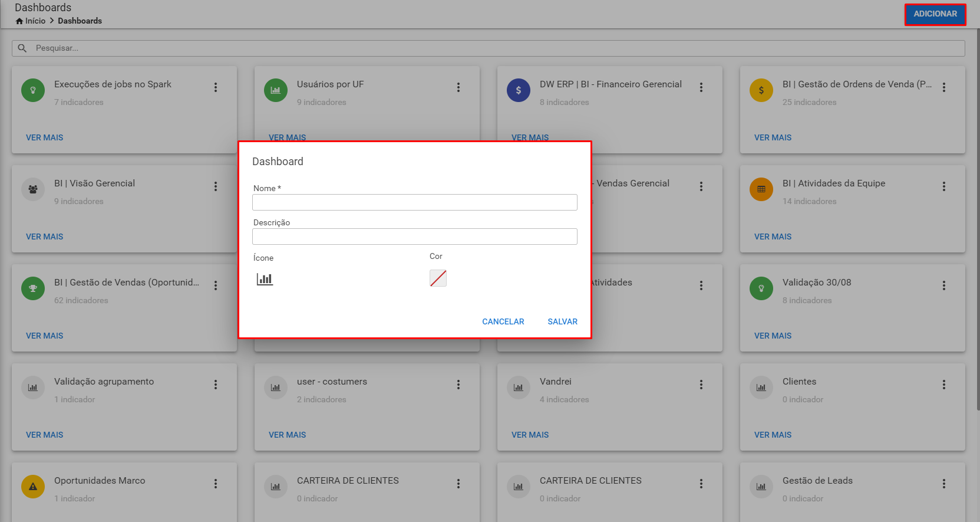Click the Nome input field
The height and width of the screenshot is (522, 980).
(x=415, y=202)
